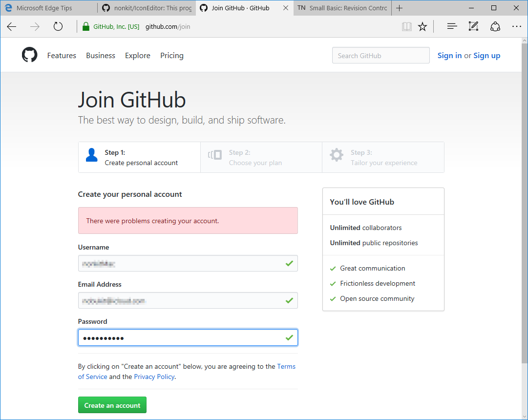Open Features in GitHub navigation
Image resolution: width=528 pixels, height=420 pixels.
[x=62, y=56]
